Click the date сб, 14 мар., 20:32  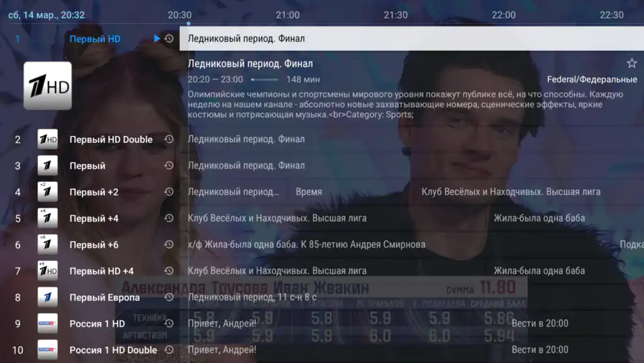click(47, 15)
